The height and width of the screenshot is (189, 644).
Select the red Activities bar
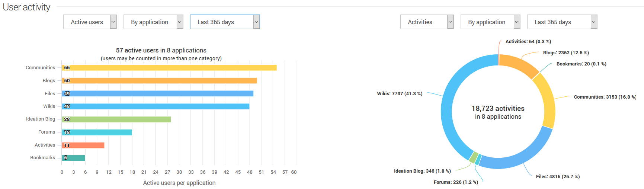click(83, 145)
